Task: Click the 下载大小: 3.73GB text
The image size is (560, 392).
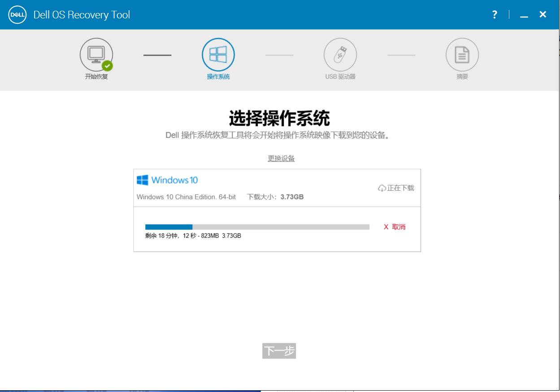Action: pos(276,197)
